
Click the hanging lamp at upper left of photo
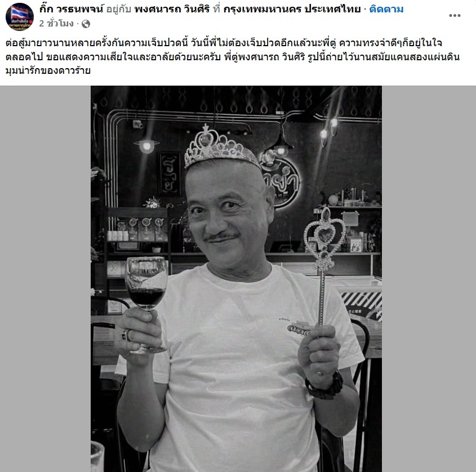point(146,146)
